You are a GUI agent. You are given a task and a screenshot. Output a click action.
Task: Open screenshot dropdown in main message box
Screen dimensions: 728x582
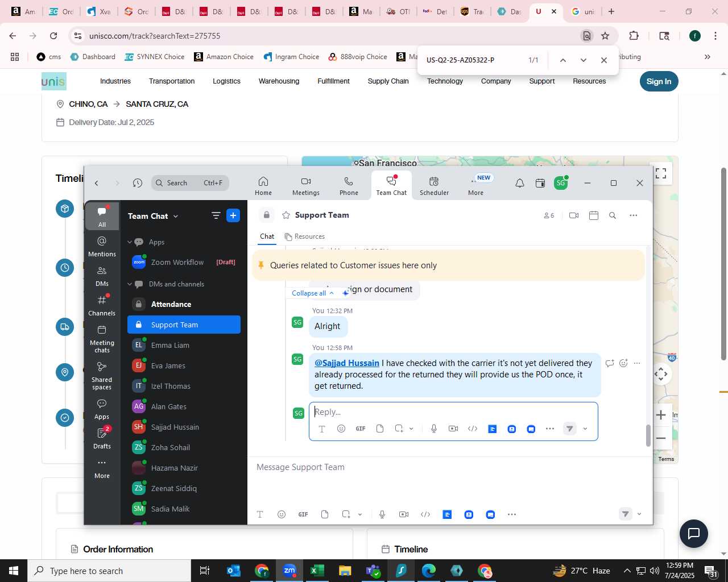[360, 514]
